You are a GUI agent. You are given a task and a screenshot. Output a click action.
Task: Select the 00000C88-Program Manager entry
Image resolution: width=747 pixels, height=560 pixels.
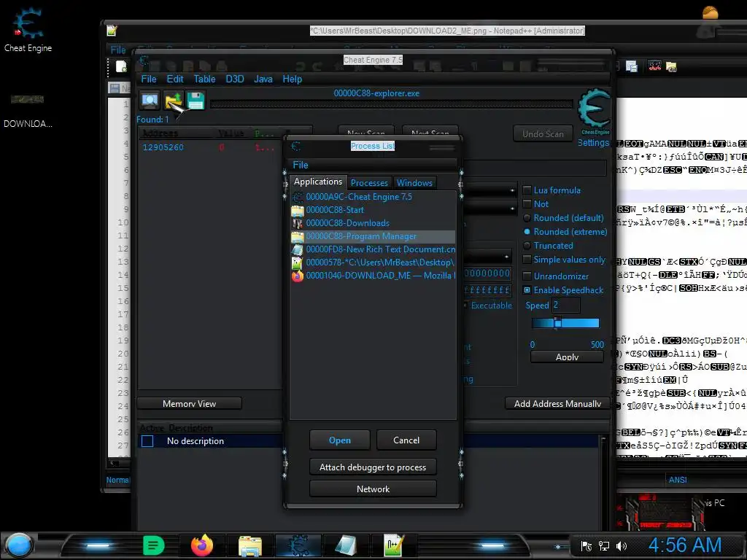click(x=373, y=236)
